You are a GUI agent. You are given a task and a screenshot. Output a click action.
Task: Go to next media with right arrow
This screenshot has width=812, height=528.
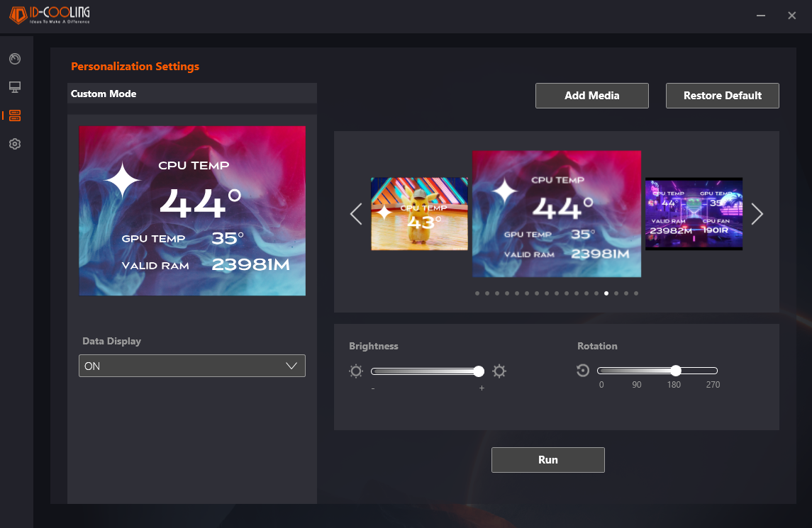(x=757, y=213)
